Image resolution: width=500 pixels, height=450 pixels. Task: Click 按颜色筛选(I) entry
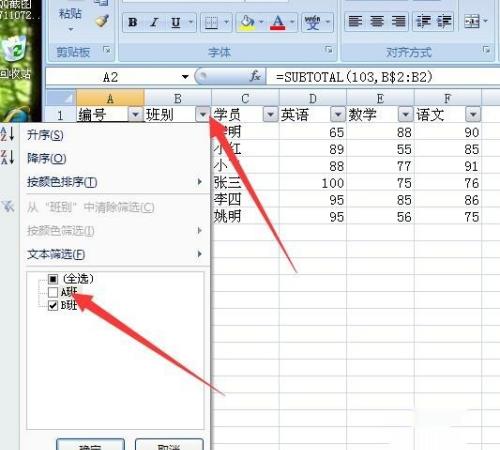coord(115,231)
